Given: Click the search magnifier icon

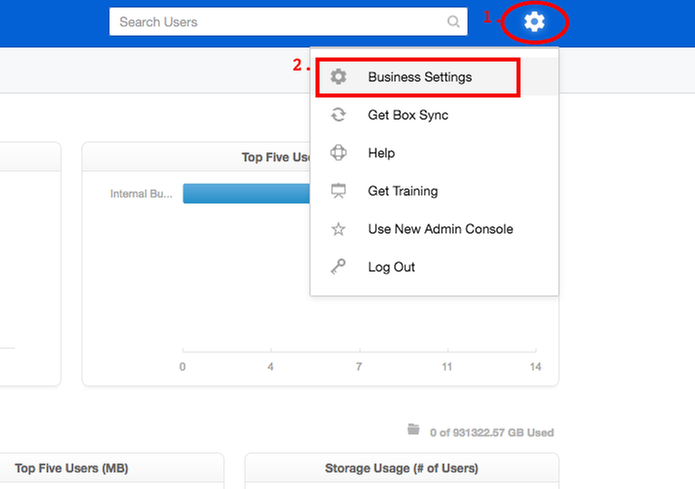Looking at the screenshot, I should (453, 21).
